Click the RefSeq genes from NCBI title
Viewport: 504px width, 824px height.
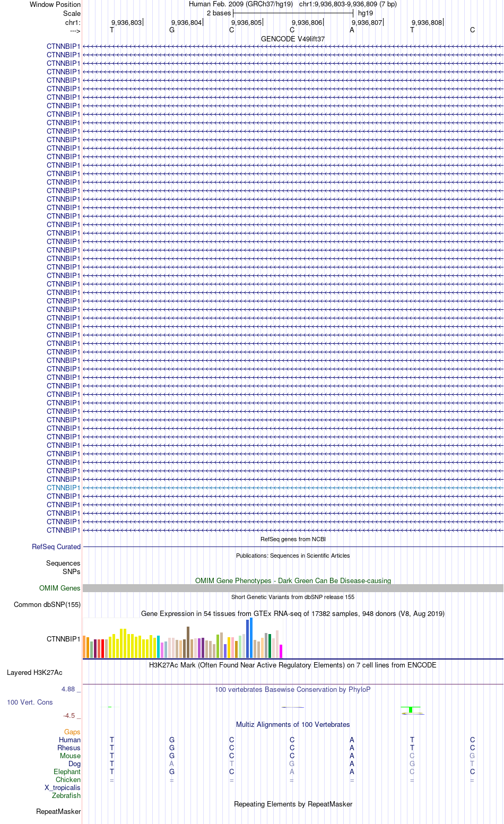click(x=293, y=539)
